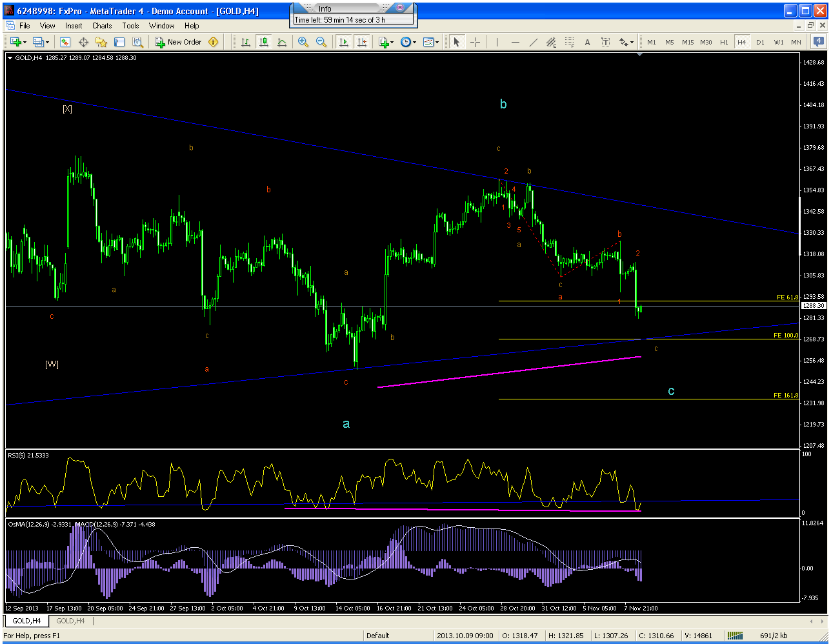Select the Text 'A' tool
The height and width of the screenshot is (644, 831).
pos(587,42)
